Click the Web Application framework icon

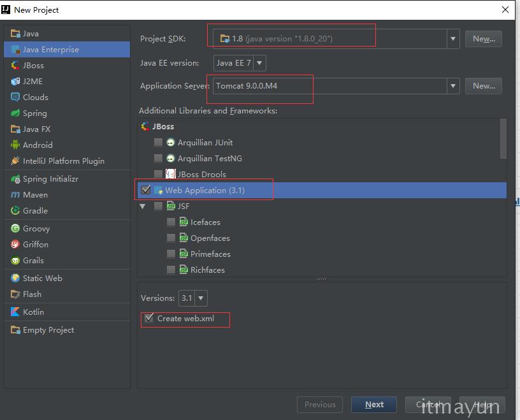pos(159,190)
